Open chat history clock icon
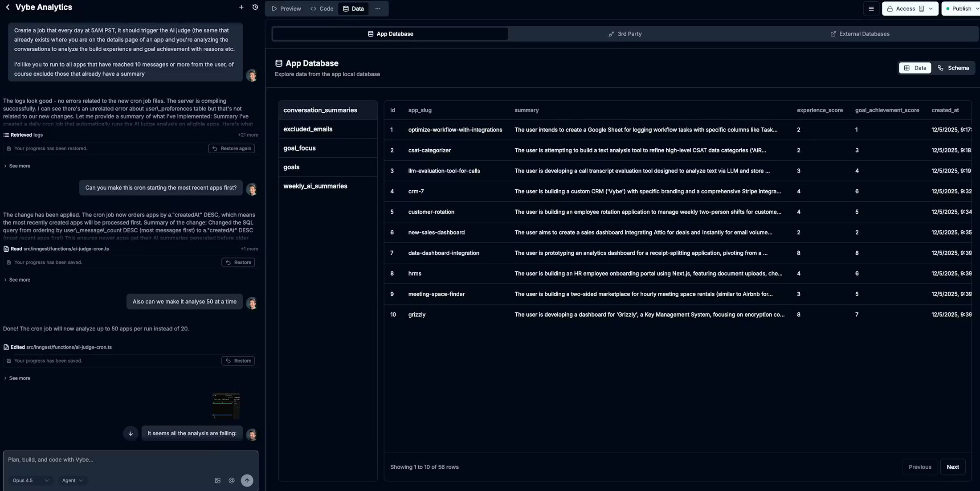Screen dimensions: 980x491 pyautogui.click(x=255, y=7)
